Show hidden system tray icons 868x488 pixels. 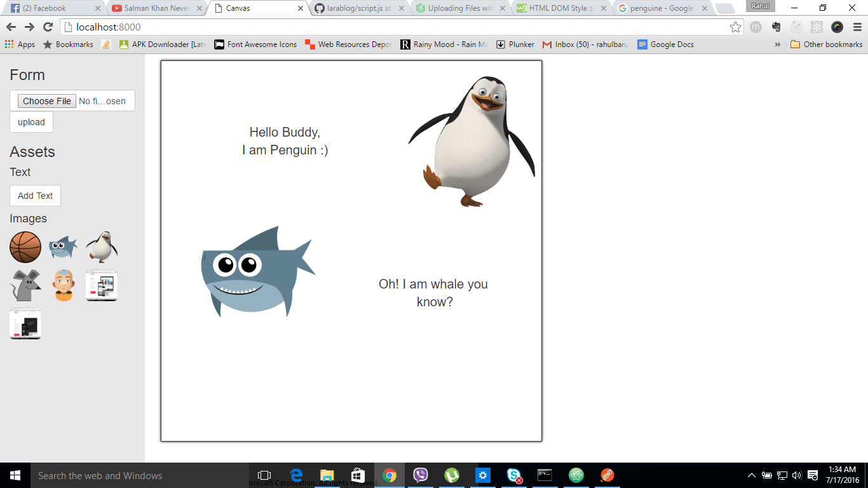752,475
